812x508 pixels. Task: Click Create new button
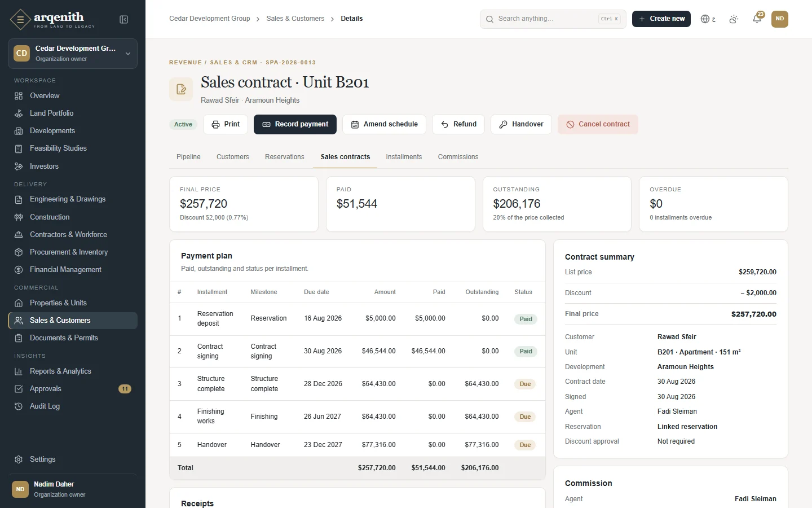661,19
